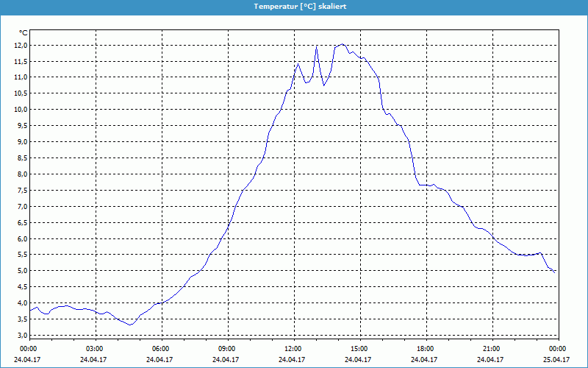
Task: Click the chart title "Temperatur [°C] skaliert"
Action: (294, 6)
